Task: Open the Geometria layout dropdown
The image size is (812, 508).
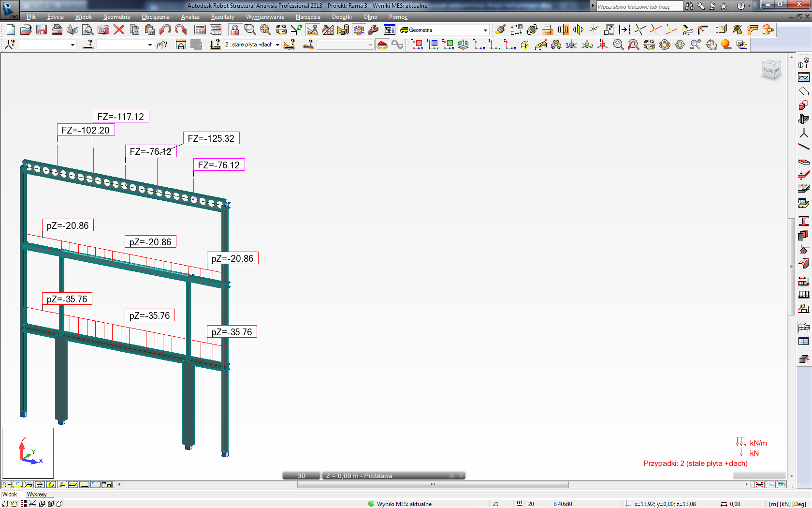Action: (485, 30)
